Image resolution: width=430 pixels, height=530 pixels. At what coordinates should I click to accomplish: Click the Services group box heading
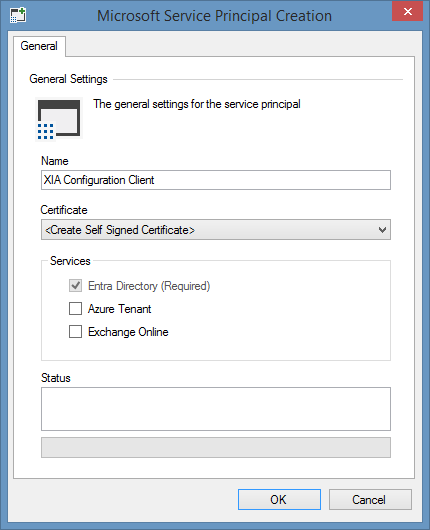click(70, 261)
